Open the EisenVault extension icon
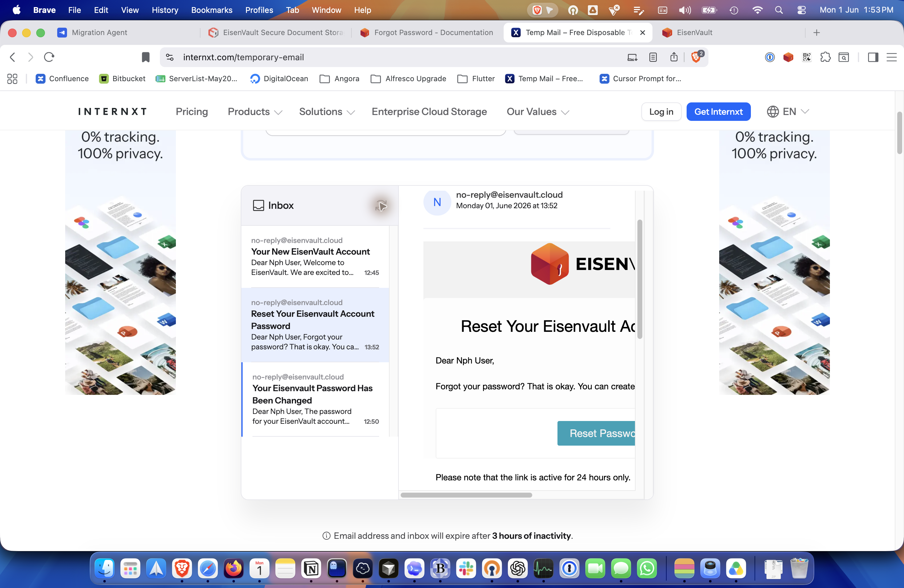904x588 pixels. click(x=788, y=58)
